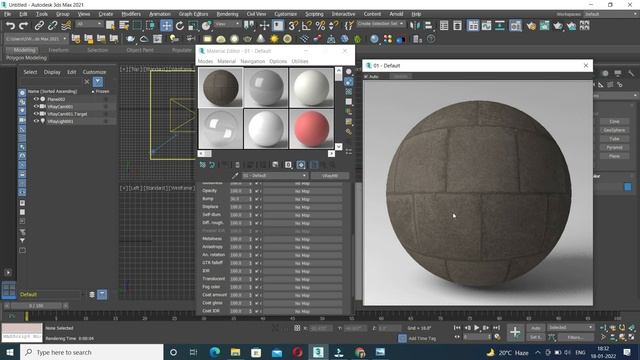
Task: Open Material Editor Utilities menu
Action: (x=300, y=61)
